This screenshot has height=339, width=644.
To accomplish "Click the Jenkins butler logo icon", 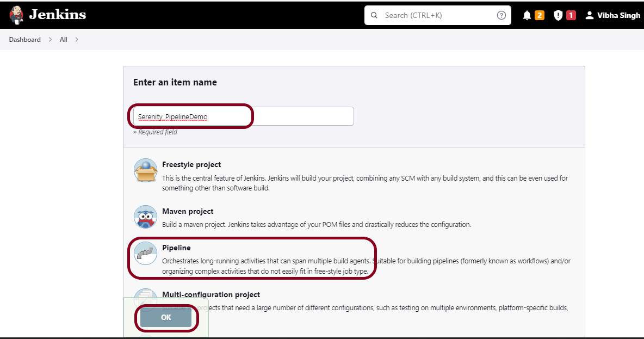I will (16, 15).
